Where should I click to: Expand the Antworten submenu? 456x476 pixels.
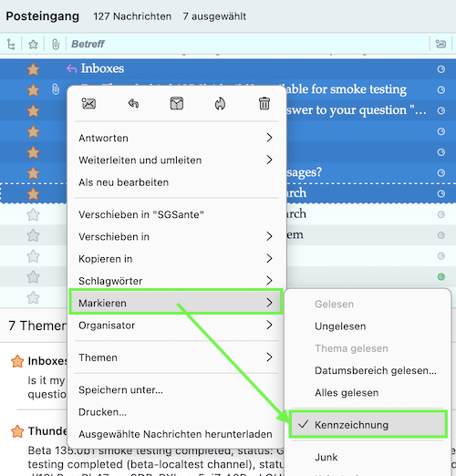click(176, 138)
